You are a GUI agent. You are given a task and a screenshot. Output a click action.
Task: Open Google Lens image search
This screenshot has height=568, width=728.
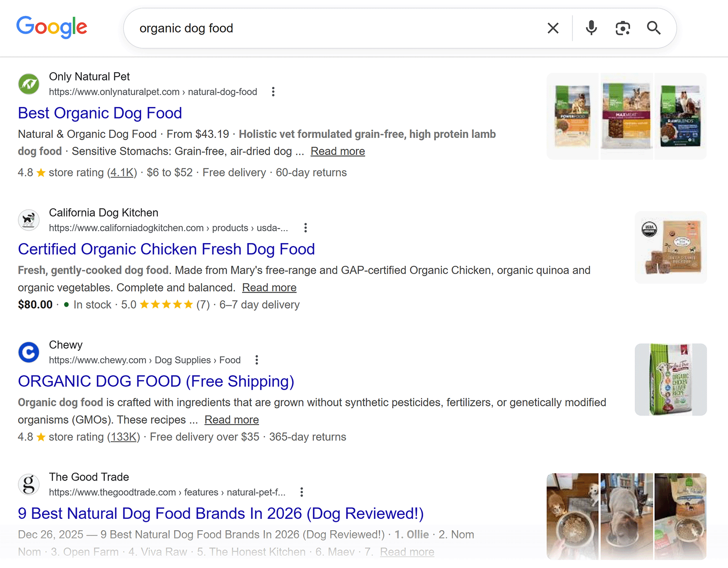(x=622, y=28)
